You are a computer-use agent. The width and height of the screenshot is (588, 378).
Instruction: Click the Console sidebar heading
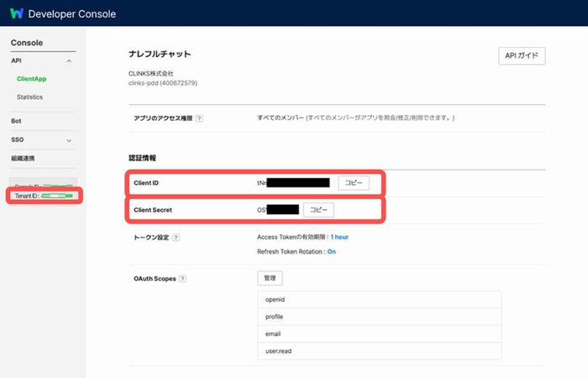[x=27, y=43]
